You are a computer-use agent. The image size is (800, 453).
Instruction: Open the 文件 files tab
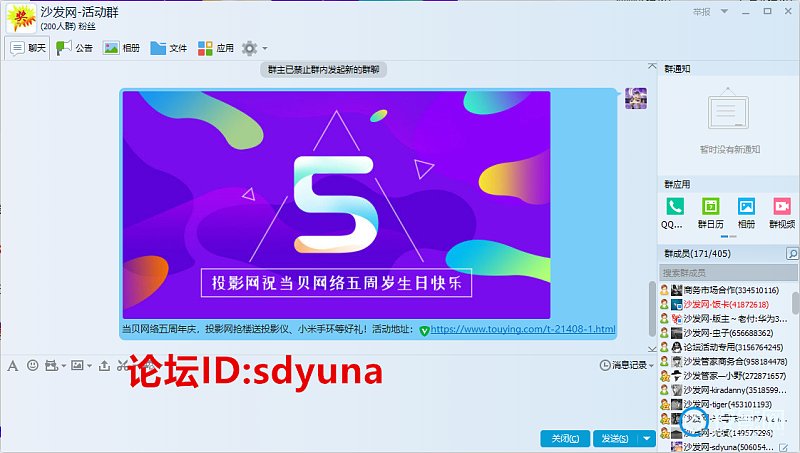(168, 48)
